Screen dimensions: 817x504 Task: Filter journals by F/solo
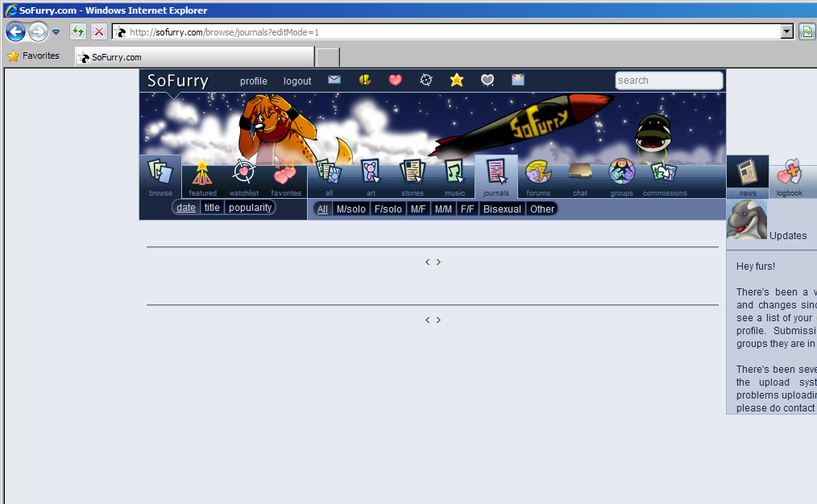[x=388, y=209]
